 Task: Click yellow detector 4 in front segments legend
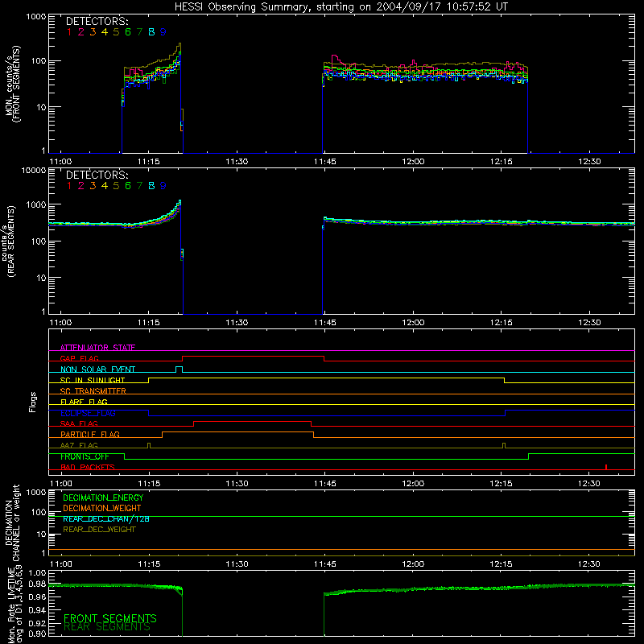point(105,31)
